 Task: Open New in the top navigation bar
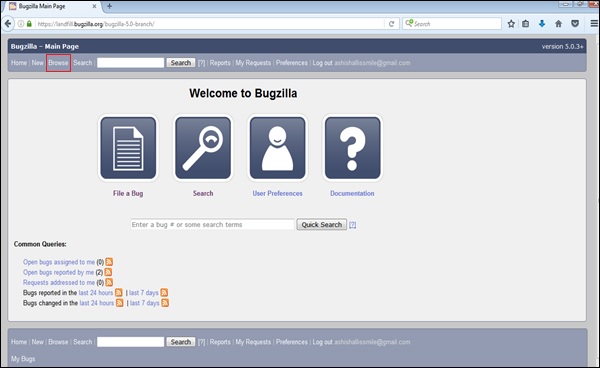click(38, 63)
